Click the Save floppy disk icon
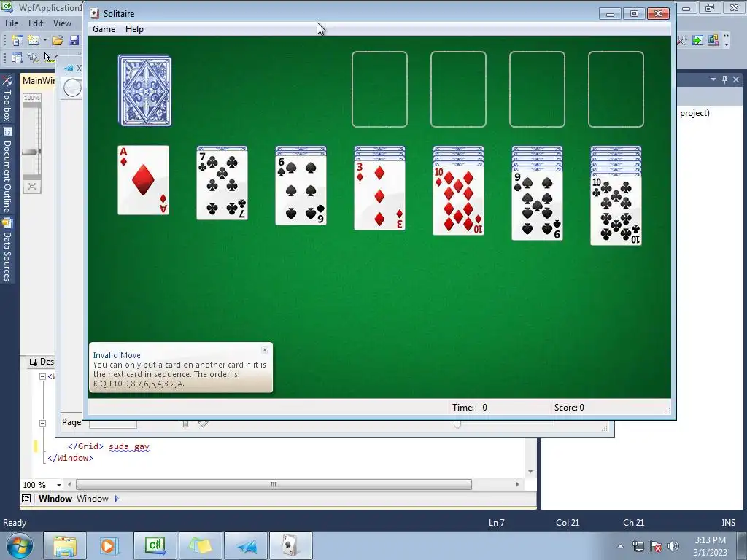 [74, 41]
